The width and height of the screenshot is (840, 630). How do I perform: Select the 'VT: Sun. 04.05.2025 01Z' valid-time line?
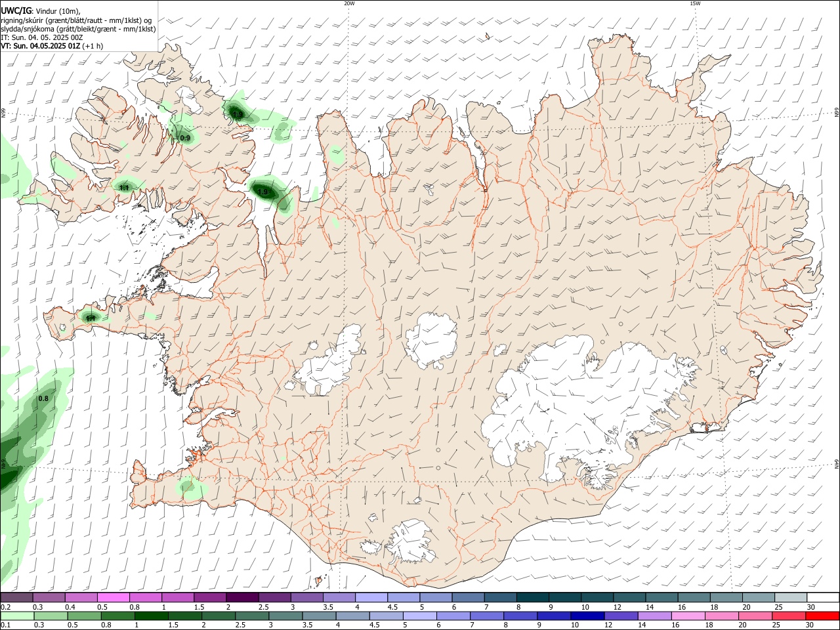pyautogui.click(x=52, y=46)
